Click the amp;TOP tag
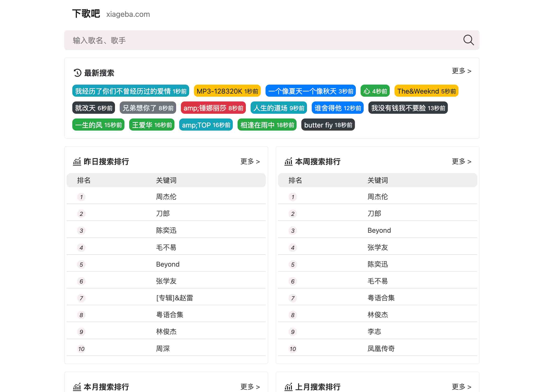This screenshot has height=392, width=550. pyautogui.click(x=206, y=125)
